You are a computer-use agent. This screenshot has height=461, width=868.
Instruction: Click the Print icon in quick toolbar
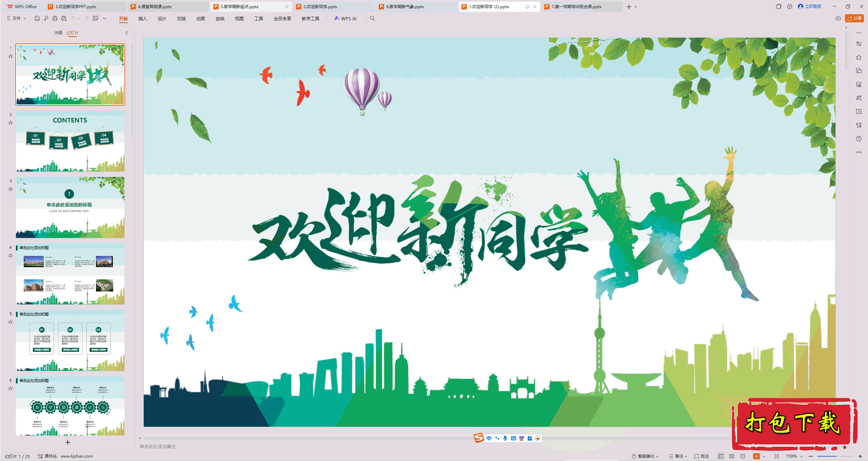click(55, 18)
